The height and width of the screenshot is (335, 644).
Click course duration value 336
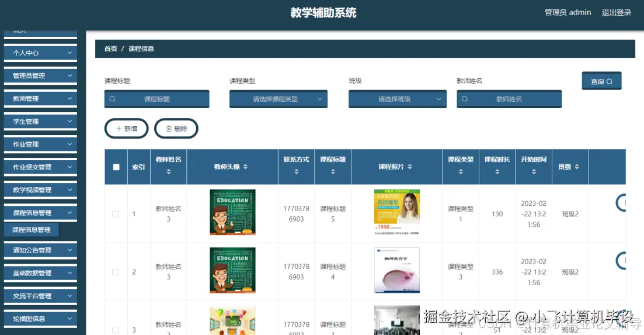tap(497, 272)
